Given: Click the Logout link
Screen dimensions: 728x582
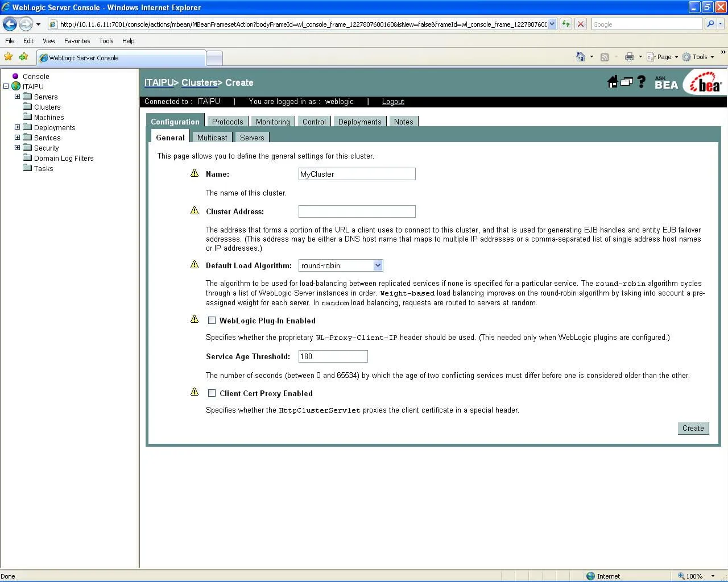Looking at the screenshot, I should click(393, 101).
